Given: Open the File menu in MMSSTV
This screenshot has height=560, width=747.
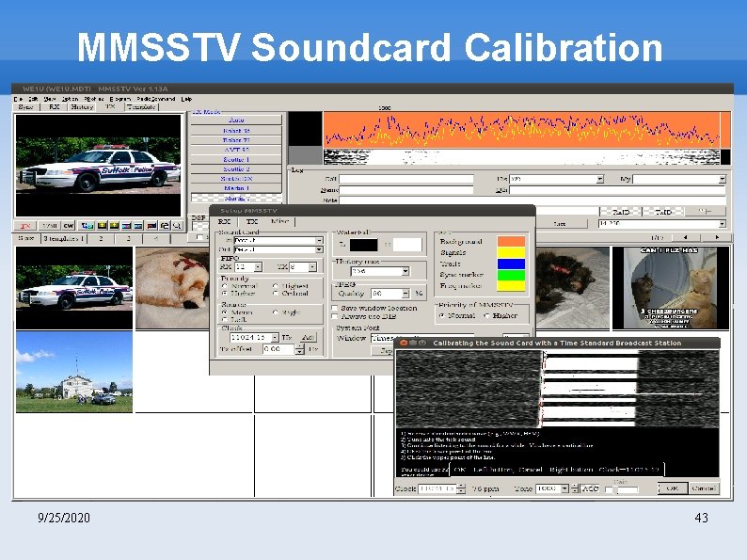Looking at the screenshot, I should point(18,99).
